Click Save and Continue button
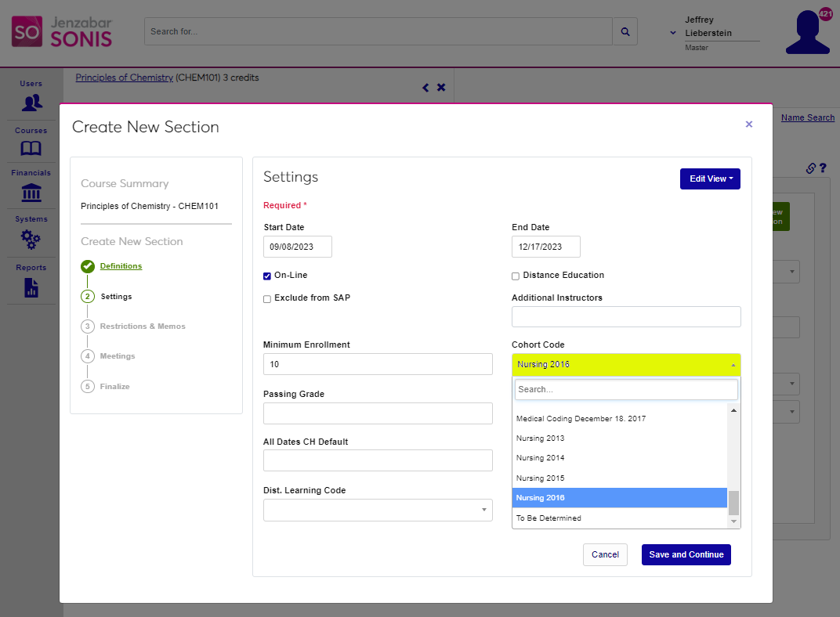840x617 pixels. click(686, 554)
